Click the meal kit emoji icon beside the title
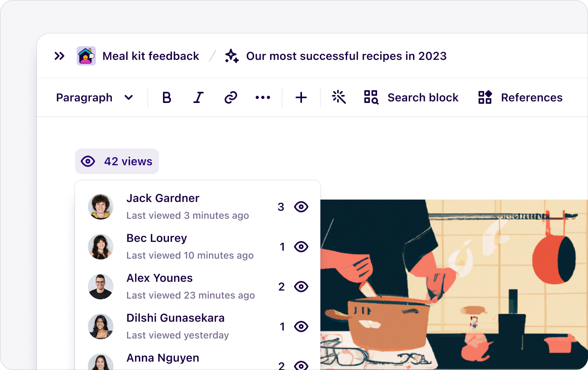 86,56
